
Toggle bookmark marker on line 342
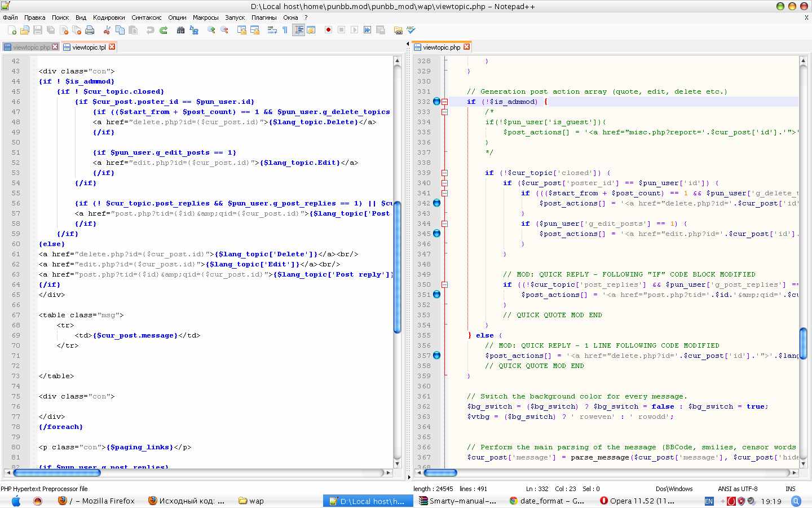[x=436, y=203]
